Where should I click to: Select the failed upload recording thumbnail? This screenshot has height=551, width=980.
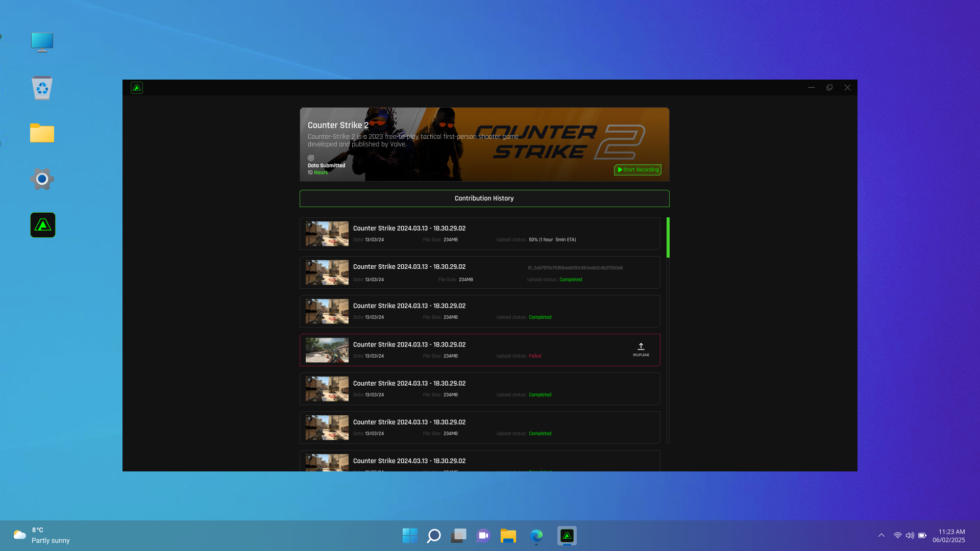coord(327,350)
